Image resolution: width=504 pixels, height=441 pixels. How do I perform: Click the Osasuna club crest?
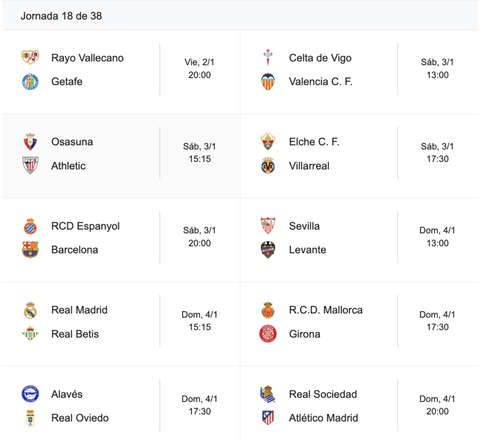tap(30, 142)
